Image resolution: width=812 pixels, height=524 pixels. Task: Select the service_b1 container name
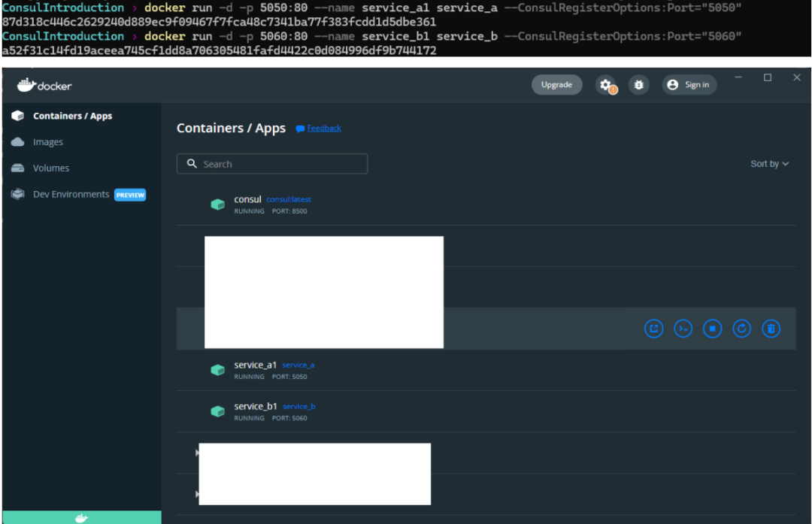click(256, 407)
